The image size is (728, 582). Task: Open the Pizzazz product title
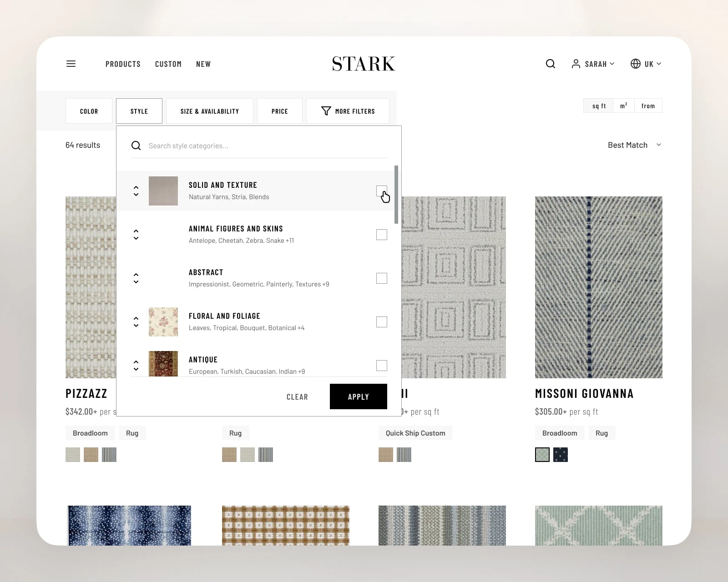[x=86, y=393]
